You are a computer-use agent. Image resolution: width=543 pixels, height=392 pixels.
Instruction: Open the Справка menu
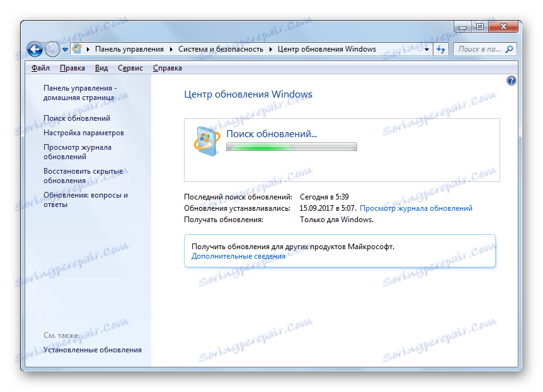coord(168,68)
